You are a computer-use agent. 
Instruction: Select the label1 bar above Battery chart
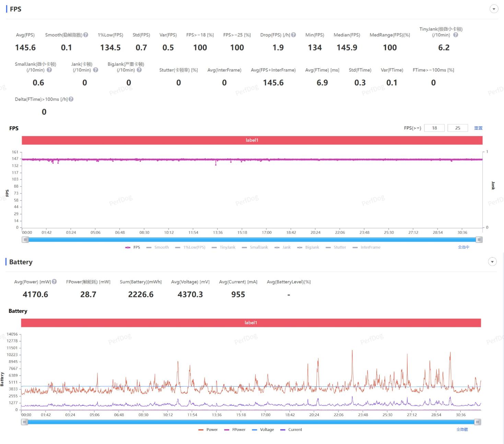point(251,322)
